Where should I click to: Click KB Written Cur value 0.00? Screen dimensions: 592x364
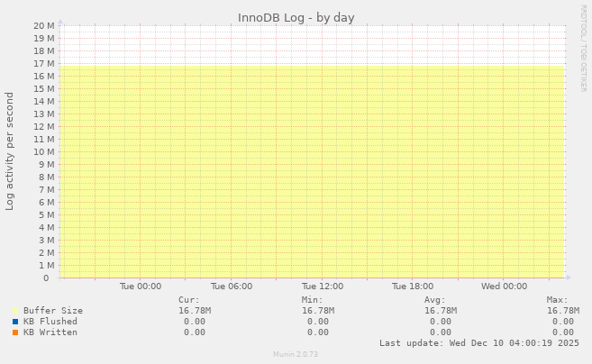[x=195, y=332]
